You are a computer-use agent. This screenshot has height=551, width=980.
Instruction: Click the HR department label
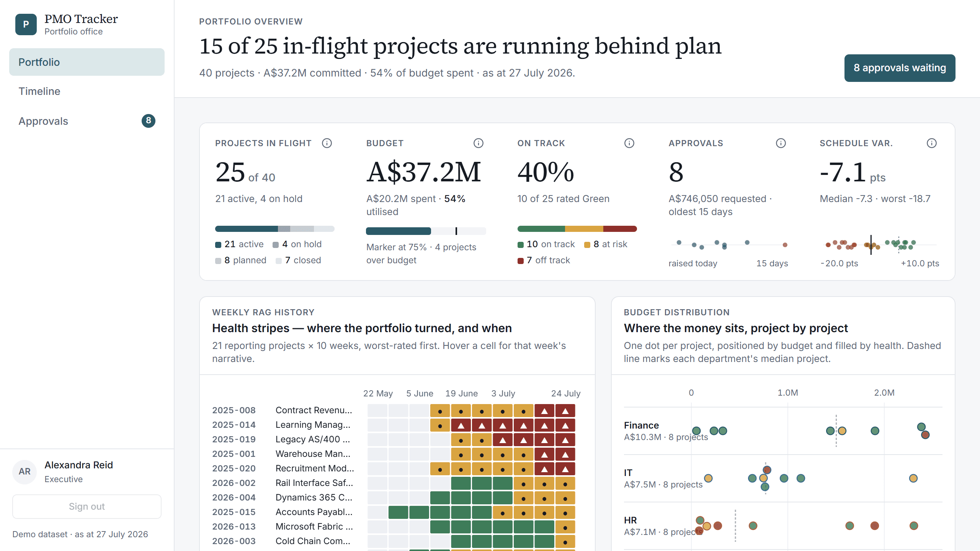tap(630, 520)
